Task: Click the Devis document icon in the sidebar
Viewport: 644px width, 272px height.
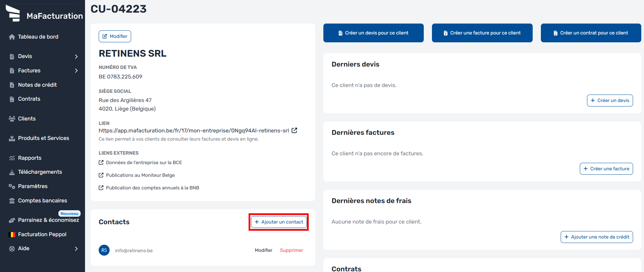Action: pyautogui.click(x=12, y=56)
